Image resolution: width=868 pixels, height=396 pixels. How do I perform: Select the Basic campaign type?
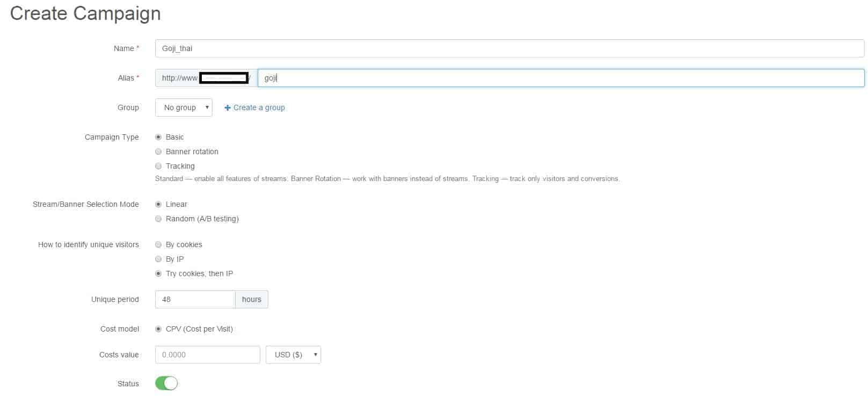click(158, 137)
